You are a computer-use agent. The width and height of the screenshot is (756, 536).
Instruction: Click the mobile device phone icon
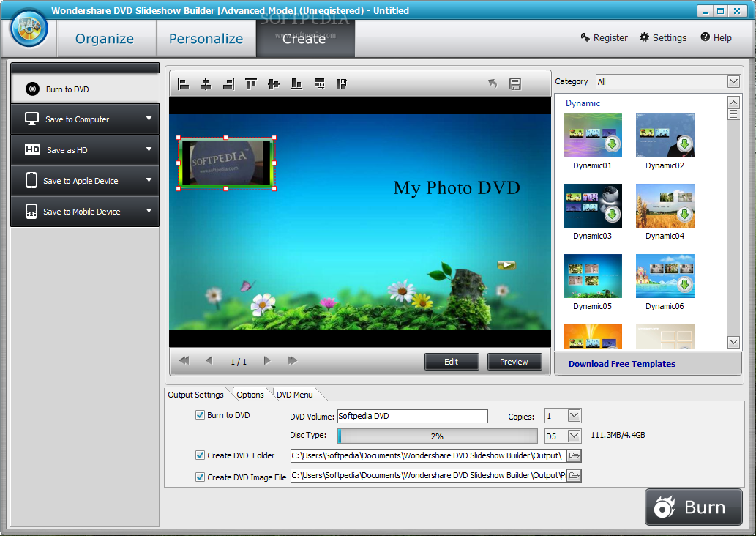click(31, 212)
